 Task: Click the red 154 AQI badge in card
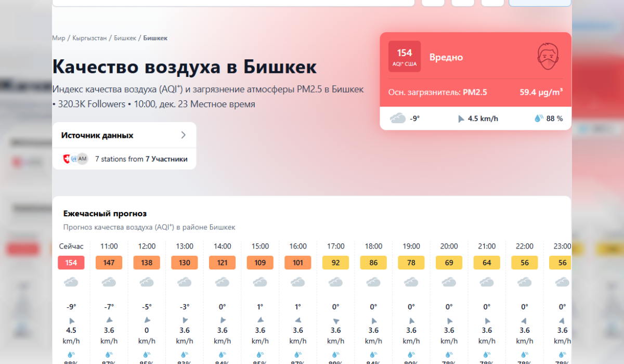[x=404, y=56]
